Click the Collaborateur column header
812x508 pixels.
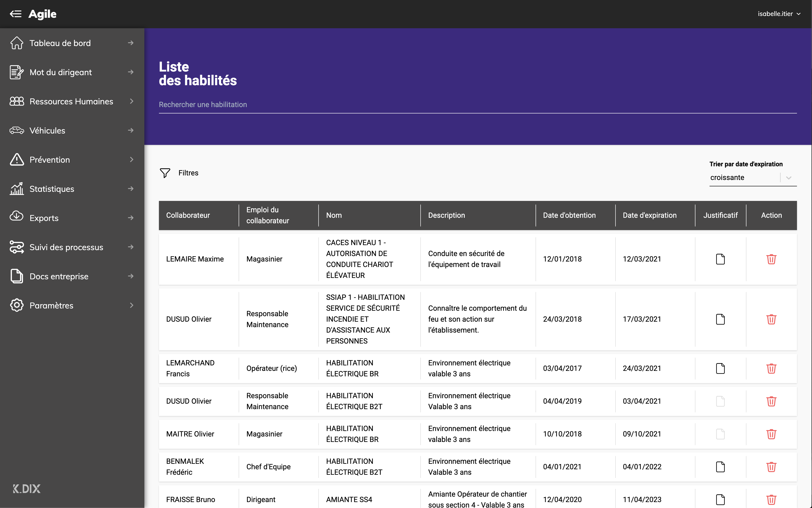[x=188, y=215]
